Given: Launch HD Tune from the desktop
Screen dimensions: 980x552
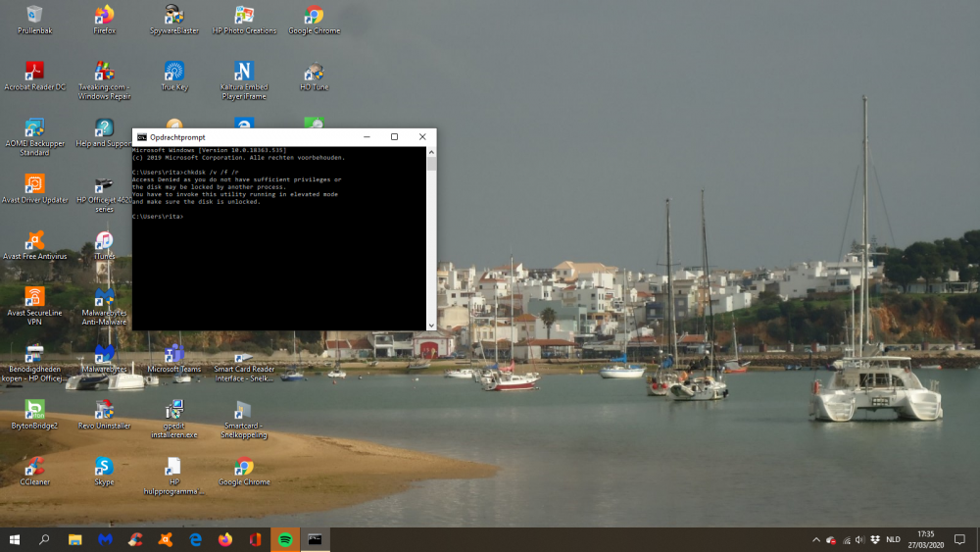Looking at the screenshot, I should coord(314,73).
